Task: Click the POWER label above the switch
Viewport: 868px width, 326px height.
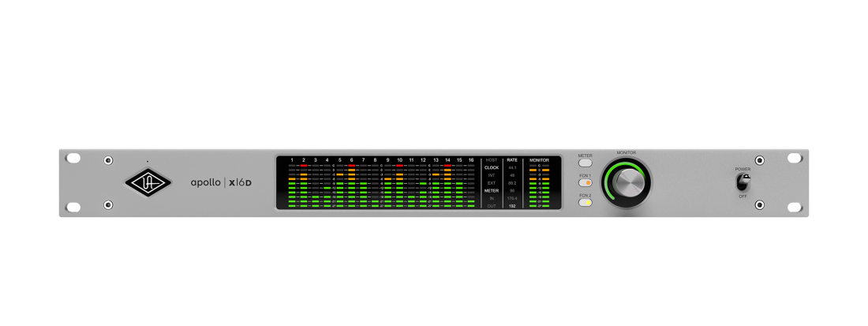Action: pyautogui.click(x=743, y=169)
